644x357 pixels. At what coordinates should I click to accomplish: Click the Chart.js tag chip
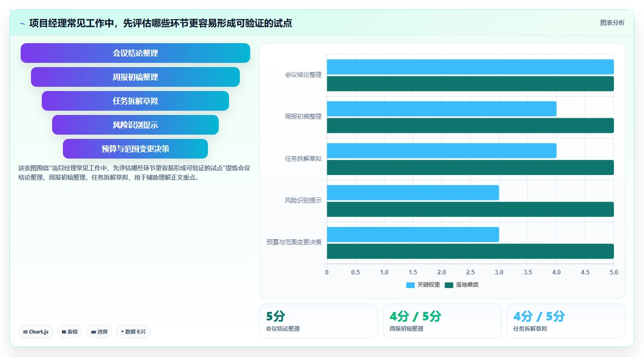point(36,332)
